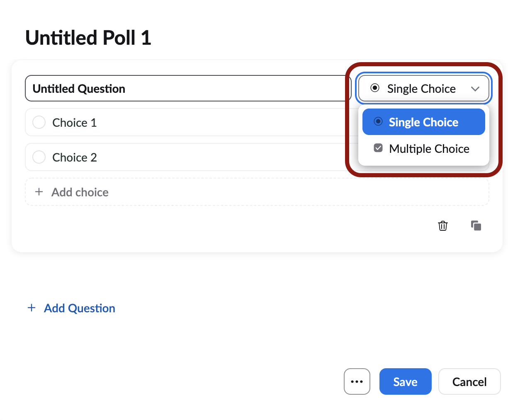Duplicate the question with the copy icon
The width and height of the screenshot is (525, 420).
tap(476, 226)
